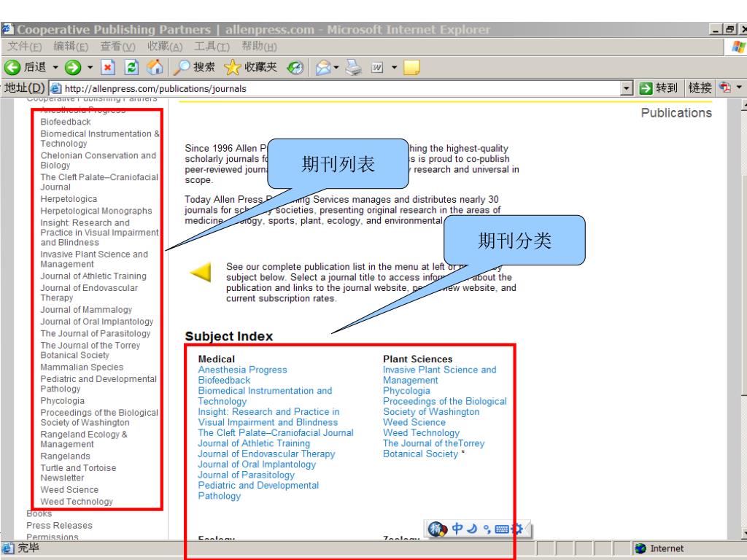Open Pediatric and Developmental Pathology in Subject Index

(x=258, y=491)
